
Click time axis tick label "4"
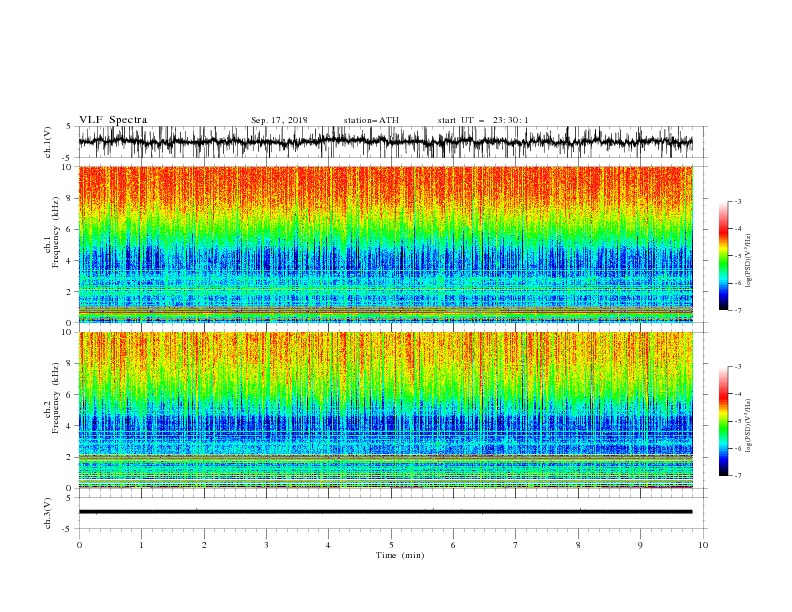[328, 545]
